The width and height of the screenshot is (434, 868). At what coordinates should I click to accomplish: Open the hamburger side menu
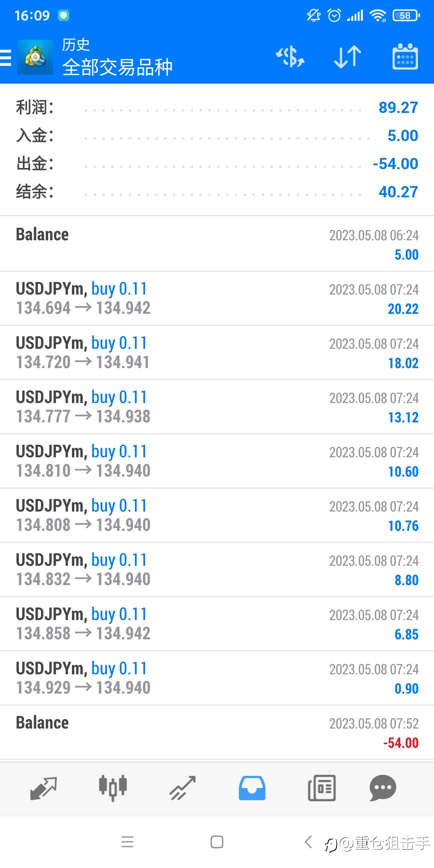click(x=6, y=57)
